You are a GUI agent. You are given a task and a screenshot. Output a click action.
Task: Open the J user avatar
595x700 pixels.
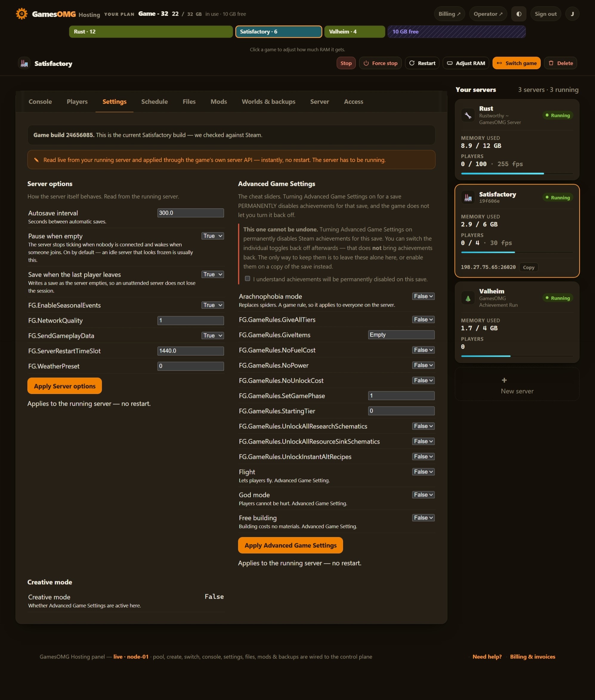(572, 14)
